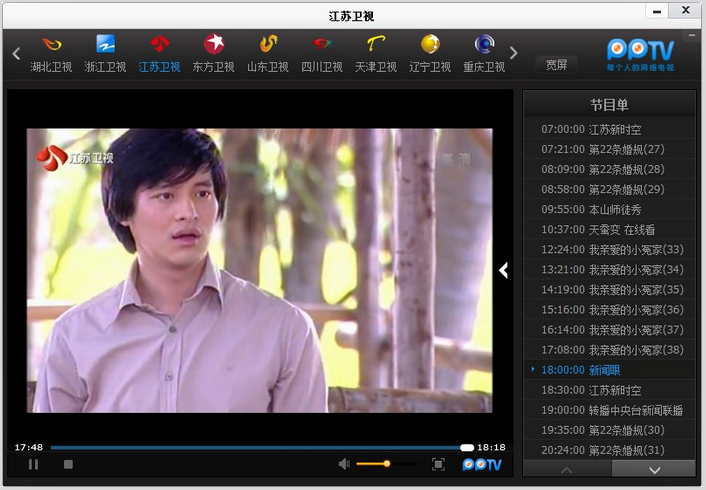Screen dimensions: 706x490
Task: Open the 东方卫视 channel
Action: [x=213, y=45]
